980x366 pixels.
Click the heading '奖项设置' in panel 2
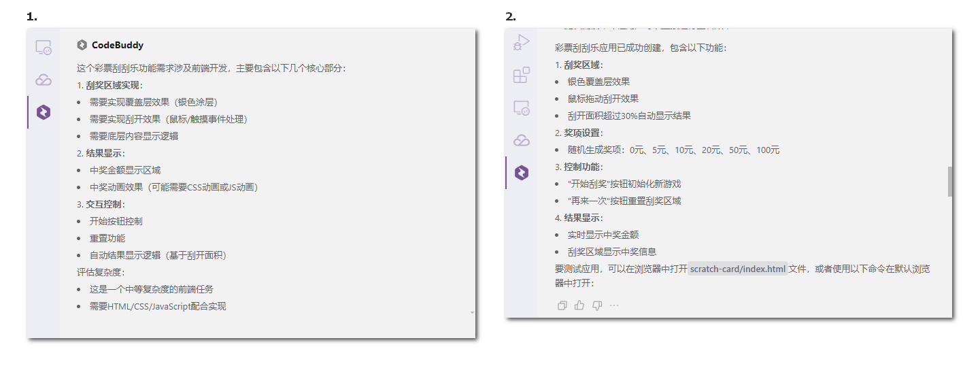tap(581, 133)
